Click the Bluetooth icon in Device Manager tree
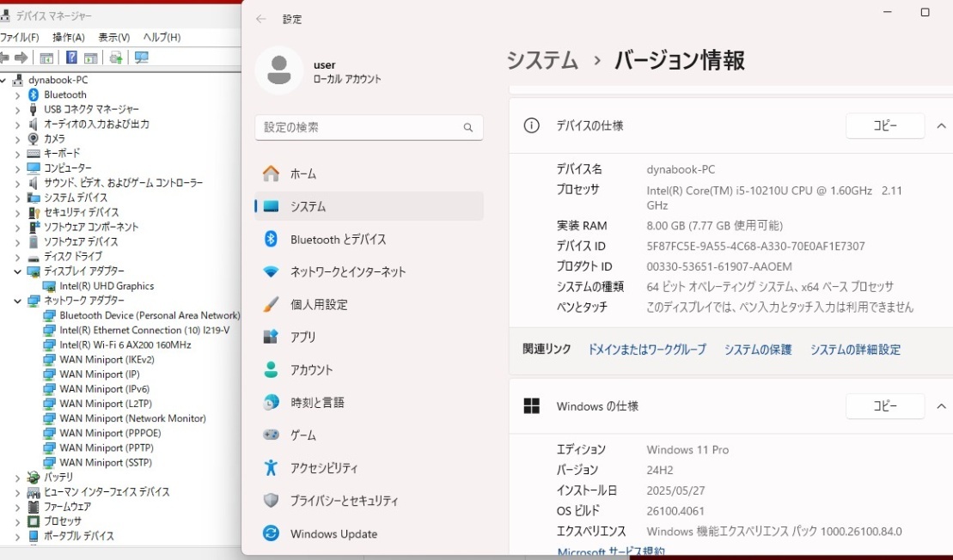The height and width of the screenshot is (560, 953). tap(34, 94)
